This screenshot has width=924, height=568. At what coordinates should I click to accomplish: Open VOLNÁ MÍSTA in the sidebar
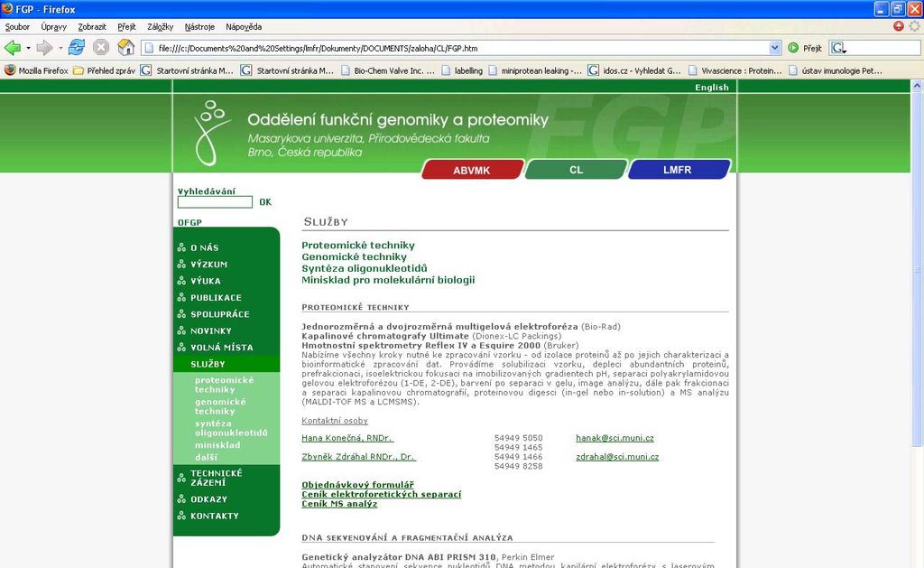coord(222,348)
